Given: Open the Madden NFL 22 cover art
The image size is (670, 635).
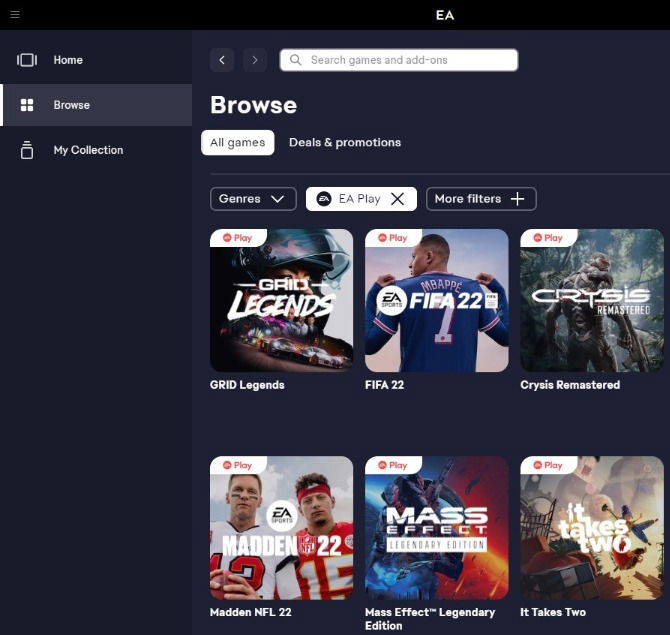Looking at the screenshot, I should (282, 528).
